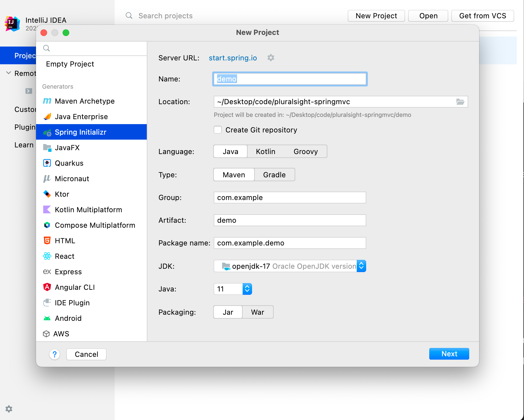Click the Compose Multiplatform icon
Image resolution: width=524 pixels, height=420 pixels.
pos(47,225)
